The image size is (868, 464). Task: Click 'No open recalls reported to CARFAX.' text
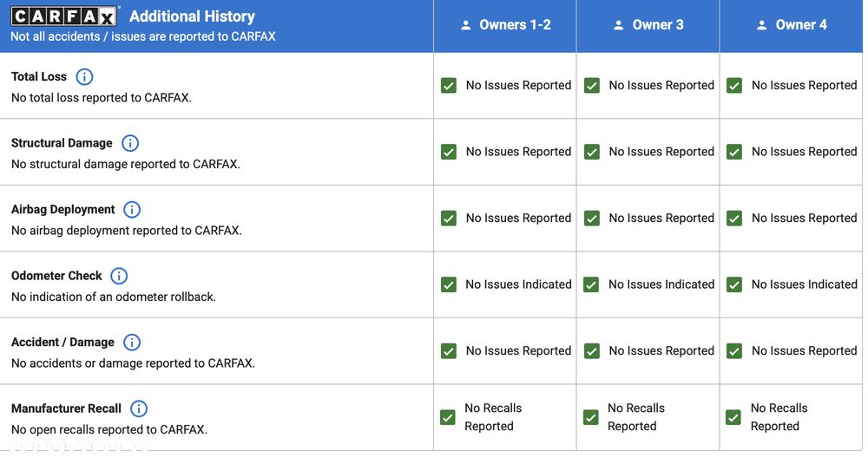109,429
